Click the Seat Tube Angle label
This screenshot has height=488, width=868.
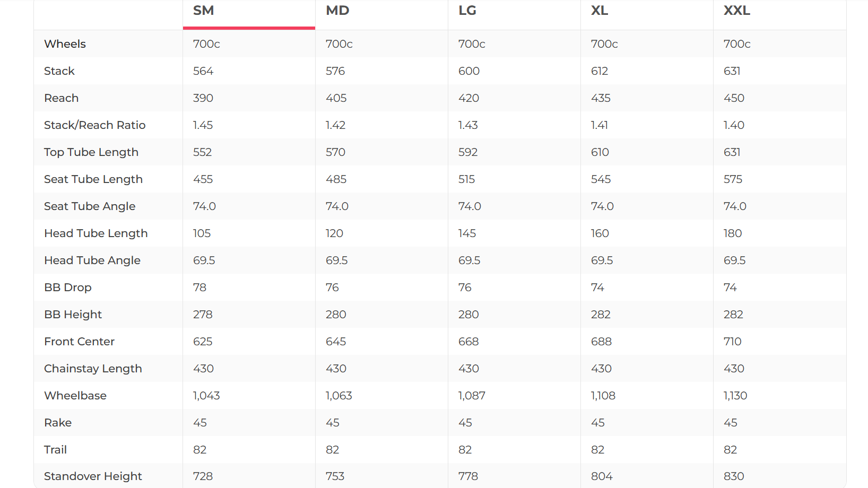click(90, 206)
